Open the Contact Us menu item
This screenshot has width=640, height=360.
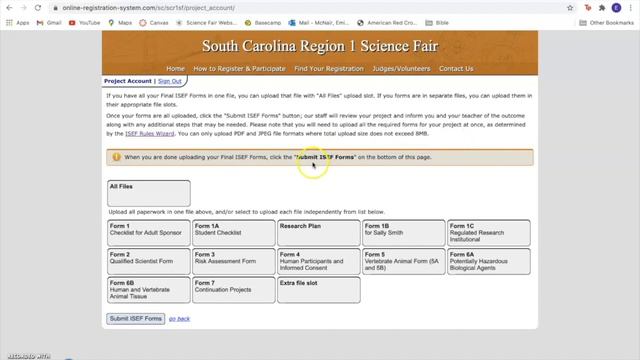456,69
